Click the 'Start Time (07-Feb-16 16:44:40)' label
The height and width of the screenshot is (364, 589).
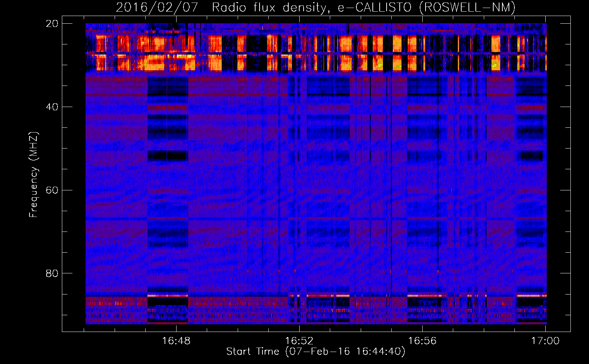click(x=316, y=352)
